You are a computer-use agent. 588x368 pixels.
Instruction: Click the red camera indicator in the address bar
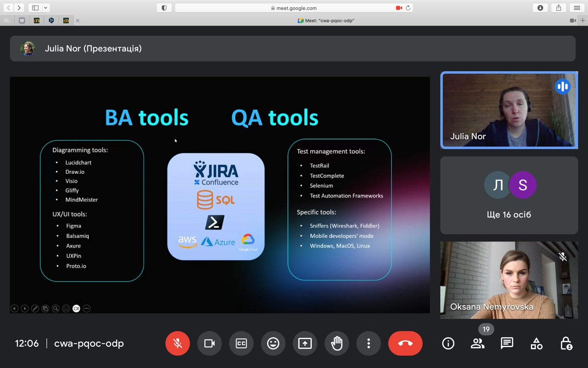pyautogui.click(x=399, y=8)
